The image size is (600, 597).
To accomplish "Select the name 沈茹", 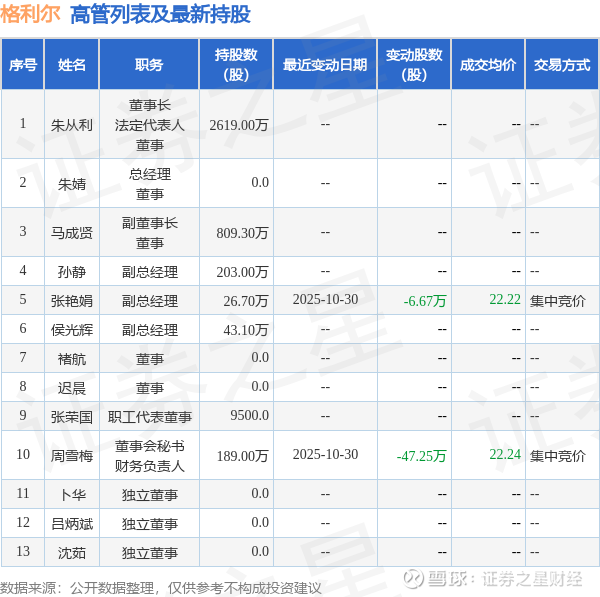I will coord(72,553).
